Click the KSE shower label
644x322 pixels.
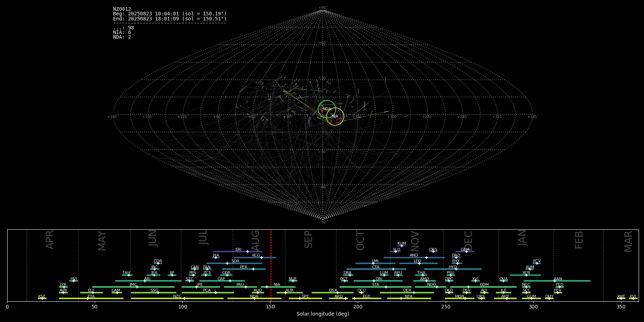pyautogui.click(x=42, y=297)
